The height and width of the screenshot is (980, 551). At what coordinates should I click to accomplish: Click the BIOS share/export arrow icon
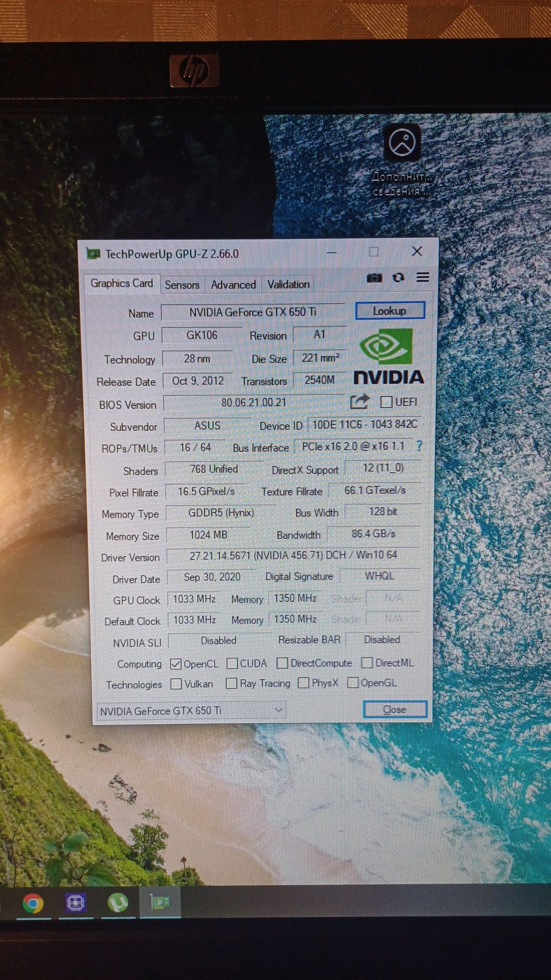coord(359,402)
